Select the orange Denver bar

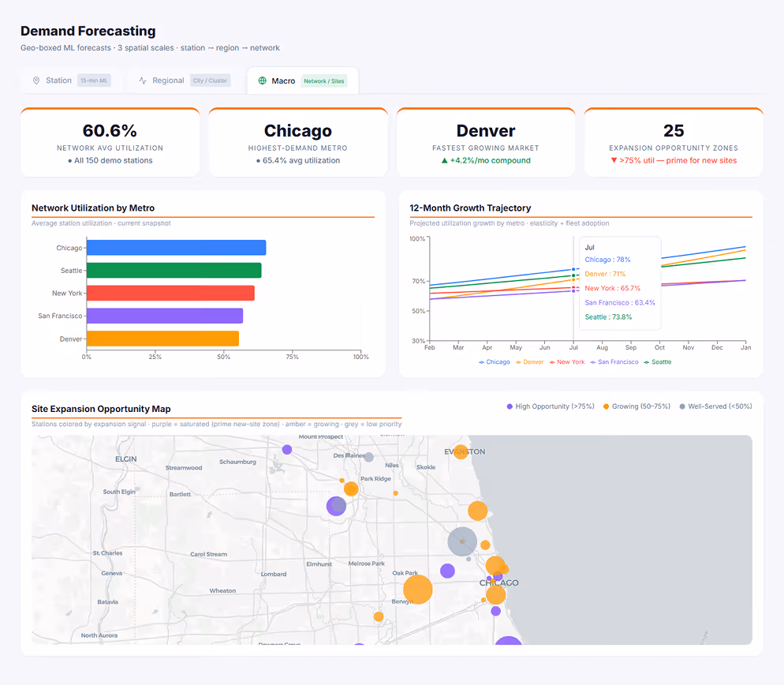(x=162, y=339)
